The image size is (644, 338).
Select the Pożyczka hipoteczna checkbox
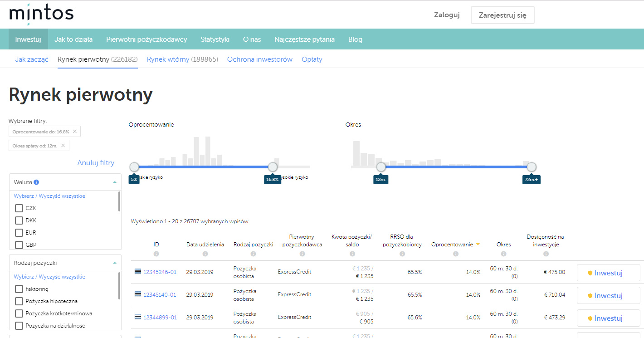[x=19, y=301]
